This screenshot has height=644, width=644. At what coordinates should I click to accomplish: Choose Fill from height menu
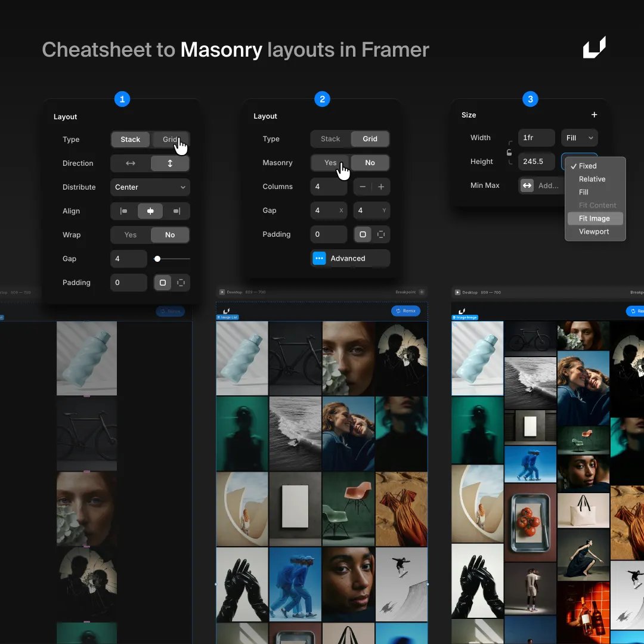[x=595, y=192]
